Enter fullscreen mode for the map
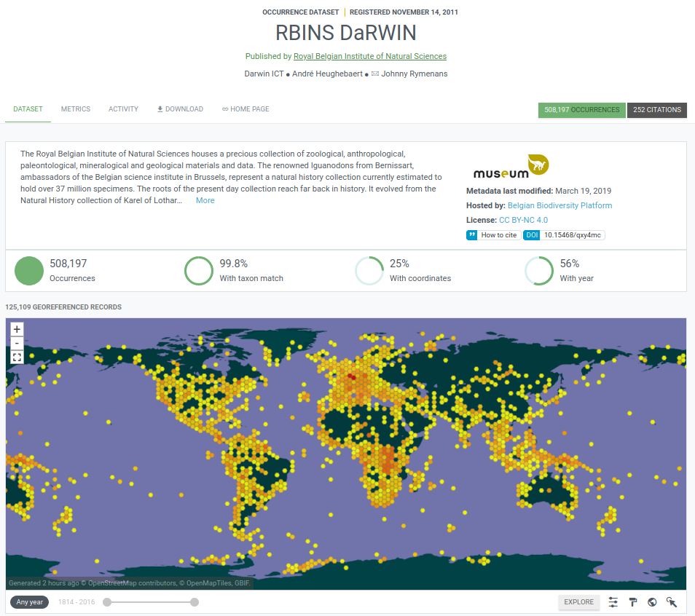695x616 pixels. pos(17,357)
